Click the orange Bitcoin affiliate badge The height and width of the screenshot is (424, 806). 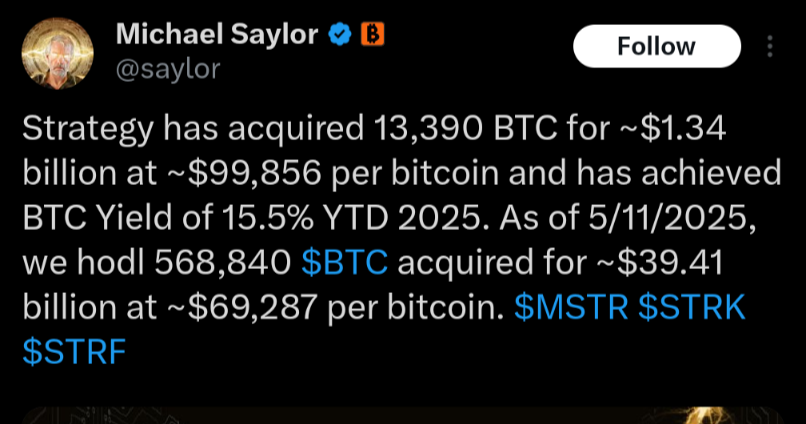pyautogui.click(x=373, y=34)
